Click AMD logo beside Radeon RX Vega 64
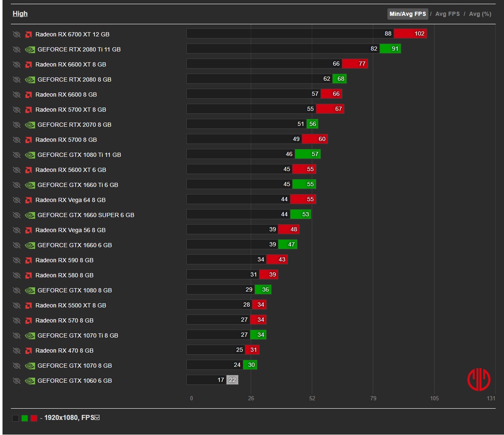 [28, 200]
